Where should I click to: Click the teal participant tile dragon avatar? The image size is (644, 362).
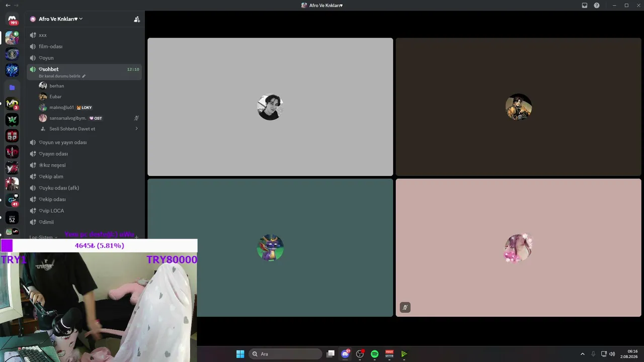[x=270, y=248]
